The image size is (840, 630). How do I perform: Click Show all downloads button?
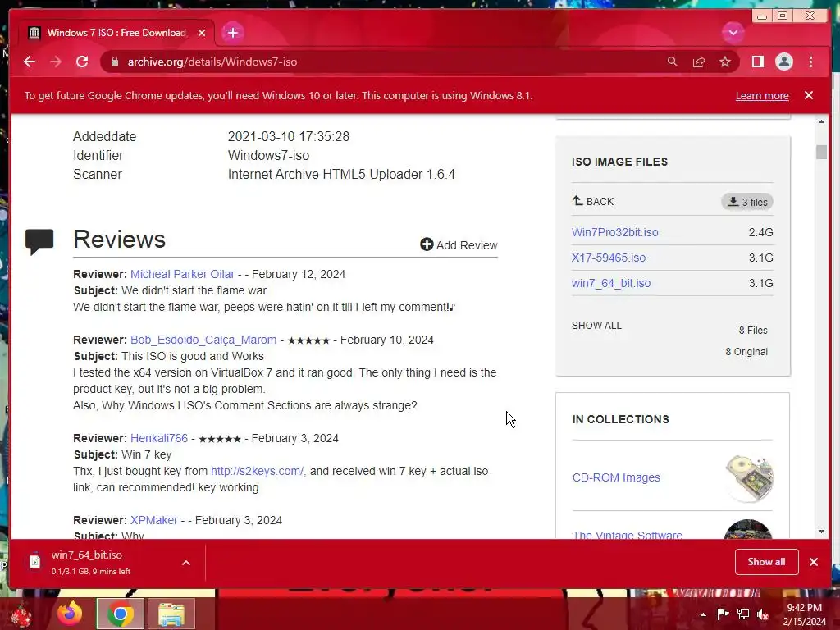[767, 561]
